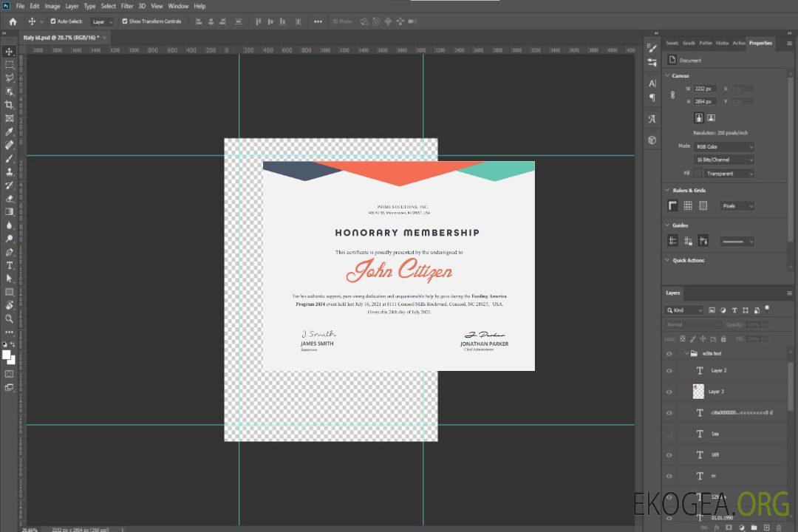Open Brush Settings panel icon
This screenshot has width=798, height=532.
coord(652,47)
